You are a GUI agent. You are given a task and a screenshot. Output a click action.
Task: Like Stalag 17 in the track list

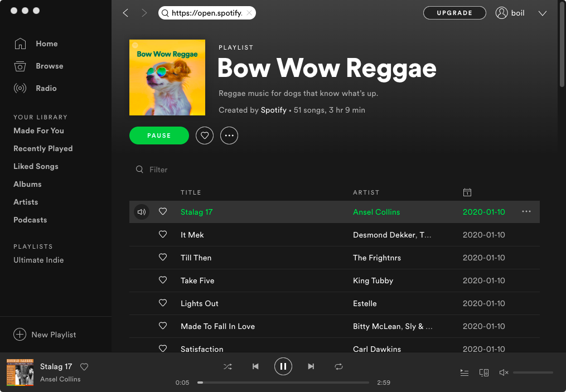pos(163,211)
